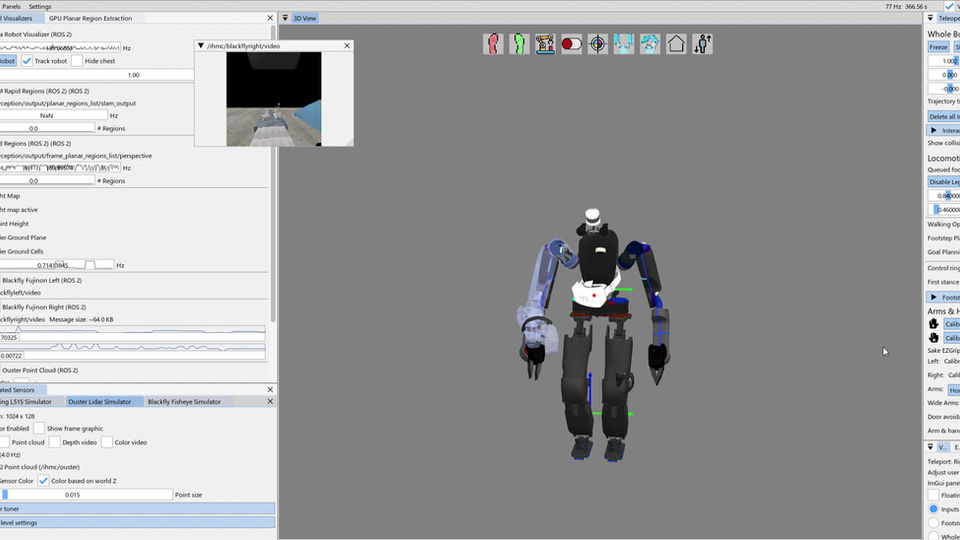Collapse the /ihmc/blackflyright/video window
This screenshot has height=540, width=960.
pos(200,46)
